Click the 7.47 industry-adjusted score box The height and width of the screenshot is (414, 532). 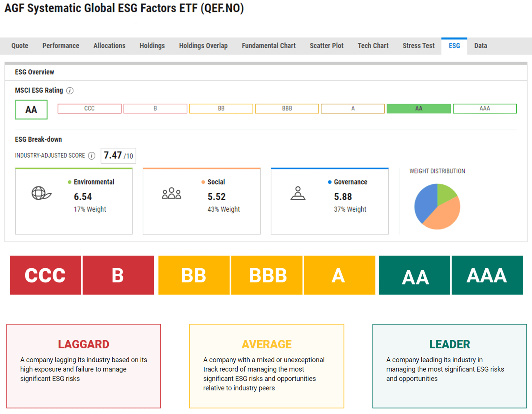[118, 156]
